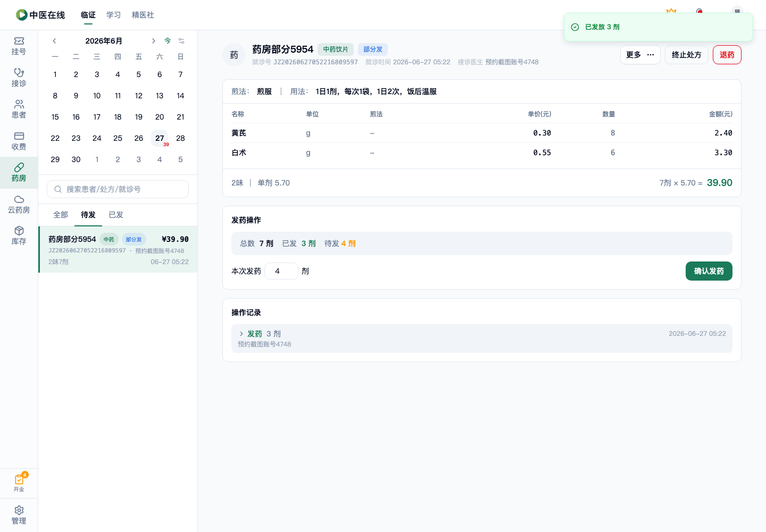This screenshot has width=766, height=532.
Task: Click the 本次发药 quantity input
Action: [281, 271]
